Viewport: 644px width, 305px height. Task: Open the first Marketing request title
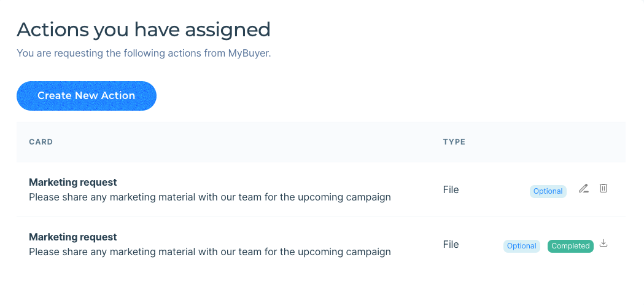[73, 182]
